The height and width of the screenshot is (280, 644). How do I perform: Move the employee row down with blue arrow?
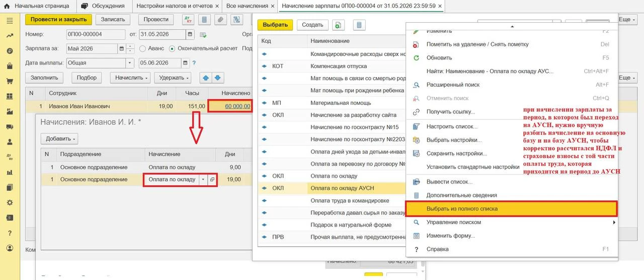(x=218, y=78)
